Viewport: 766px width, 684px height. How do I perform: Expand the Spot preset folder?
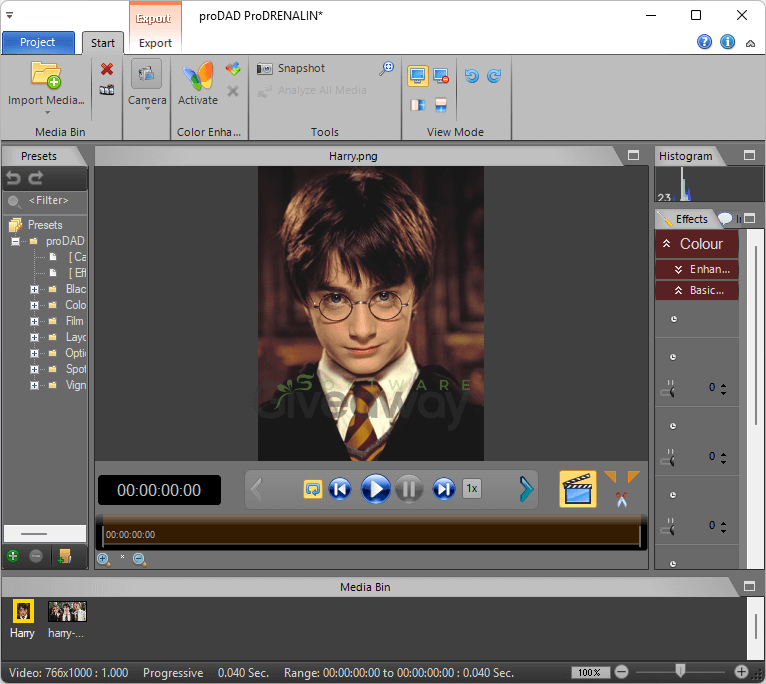point(34,369)
